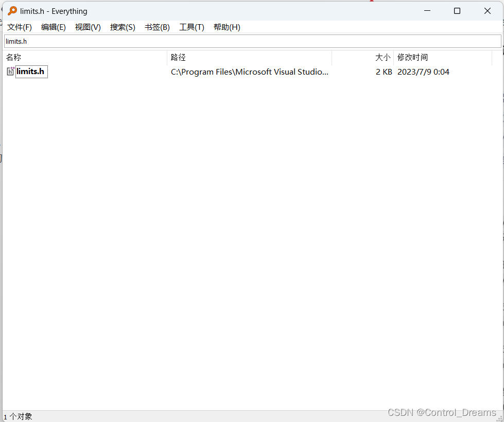
Task: Open the 书签(B) menu
Action: coord(157,27)
